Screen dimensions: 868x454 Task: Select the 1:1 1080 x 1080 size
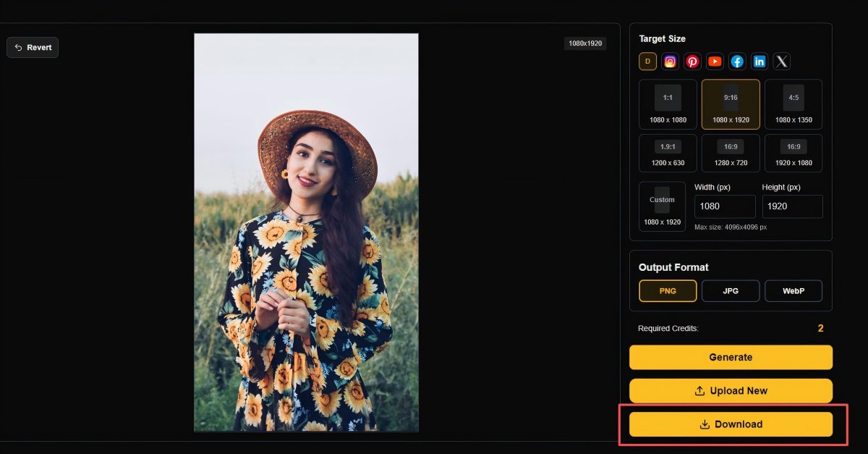[668, 104]
